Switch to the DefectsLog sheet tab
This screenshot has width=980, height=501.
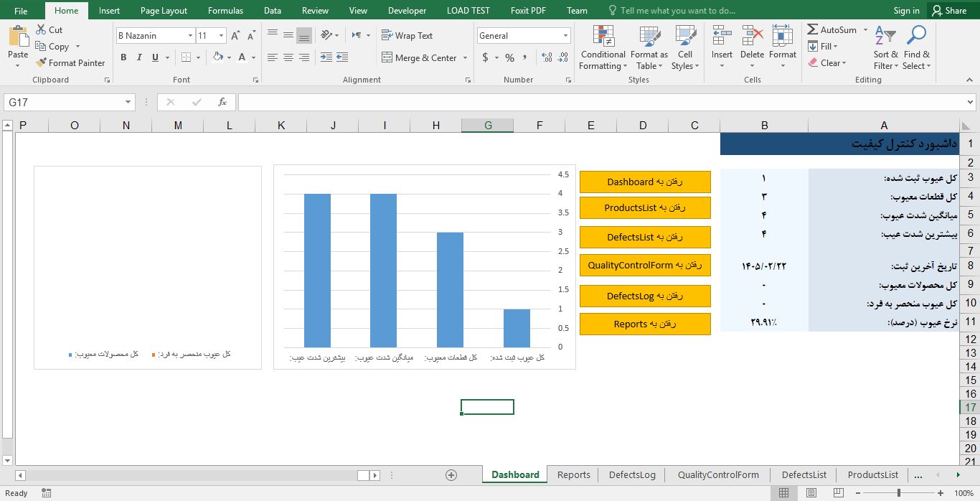632,474
